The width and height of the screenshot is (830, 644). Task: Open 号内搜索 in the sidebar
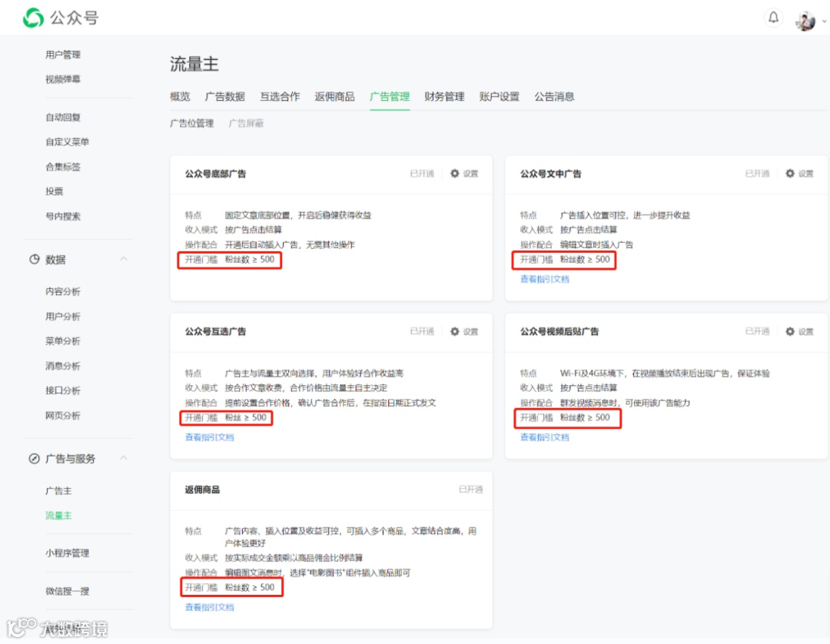click(63, 216)
